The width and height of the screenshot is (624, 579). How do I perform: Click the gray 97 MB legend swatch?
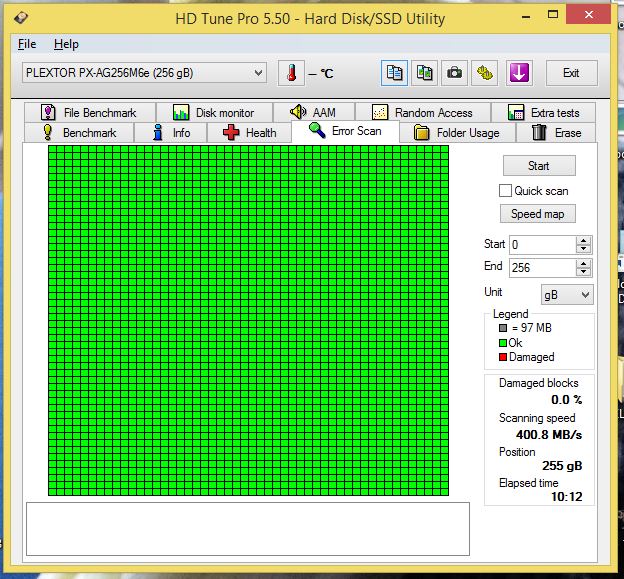pyautogui.click(x=503, y=328)
